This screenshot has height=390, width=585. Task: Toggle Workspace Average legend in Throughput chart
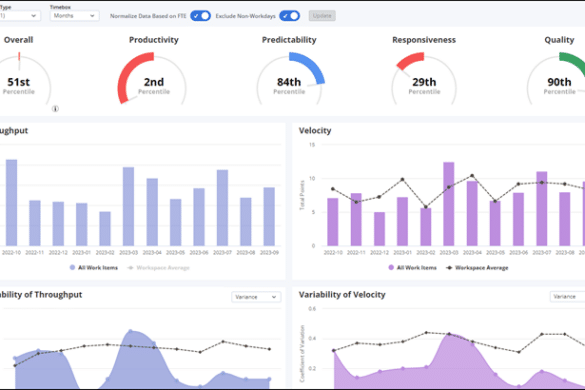(x=159, y=268)
